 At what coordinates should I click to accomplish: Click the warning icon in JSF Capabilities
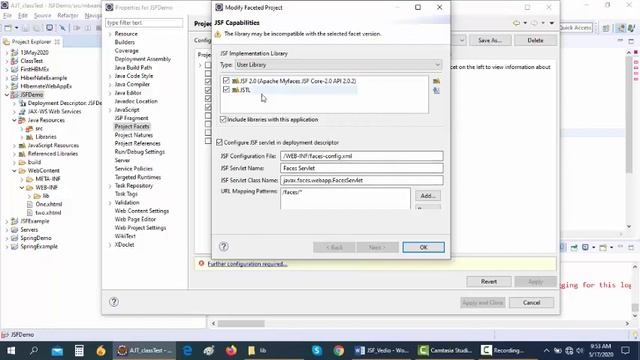[218, 34]
